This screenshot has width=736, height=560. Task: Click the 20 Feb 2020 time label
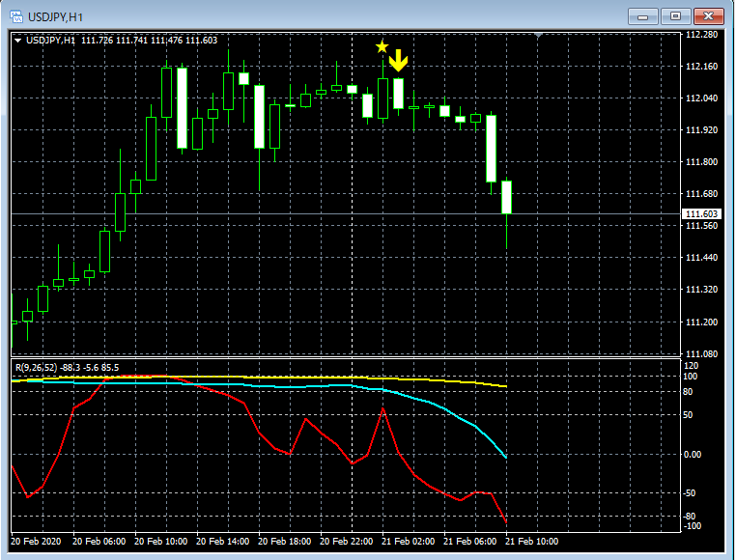[36, 542]
